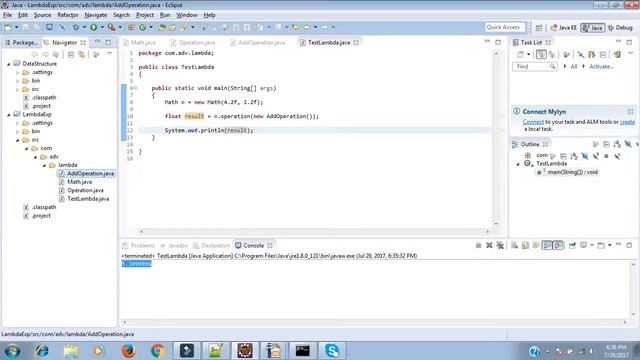Viewport: 640px width, 360px height.
Task: Switch to the Java EE perspective
Action: click(564, 28)
